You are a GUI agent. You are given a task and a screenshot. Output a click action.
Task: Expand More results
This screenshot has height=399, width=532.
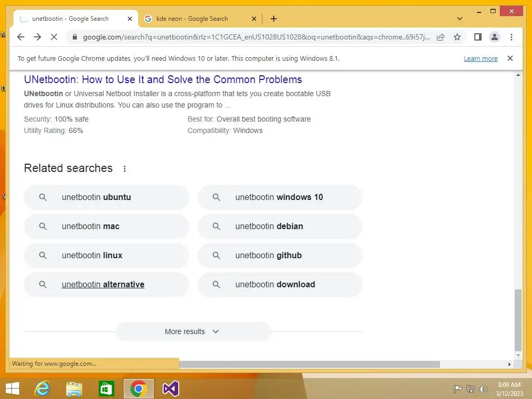[x=193, y=331]
